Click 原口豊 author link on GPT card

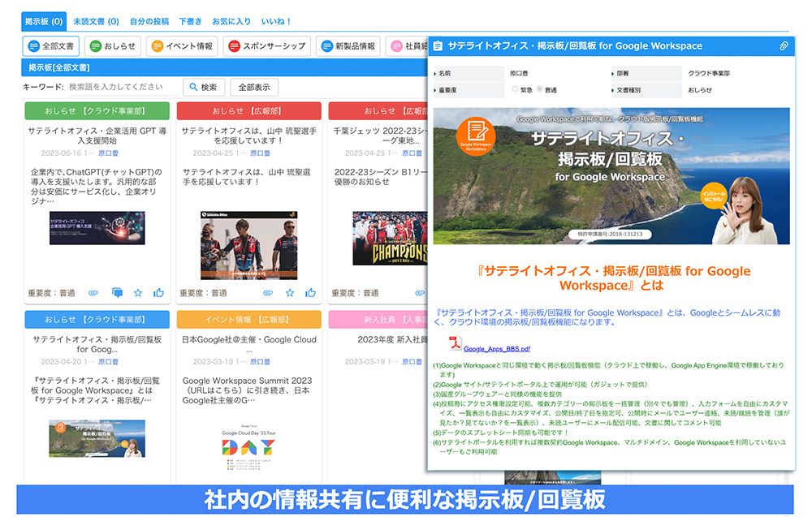point(108,153)
